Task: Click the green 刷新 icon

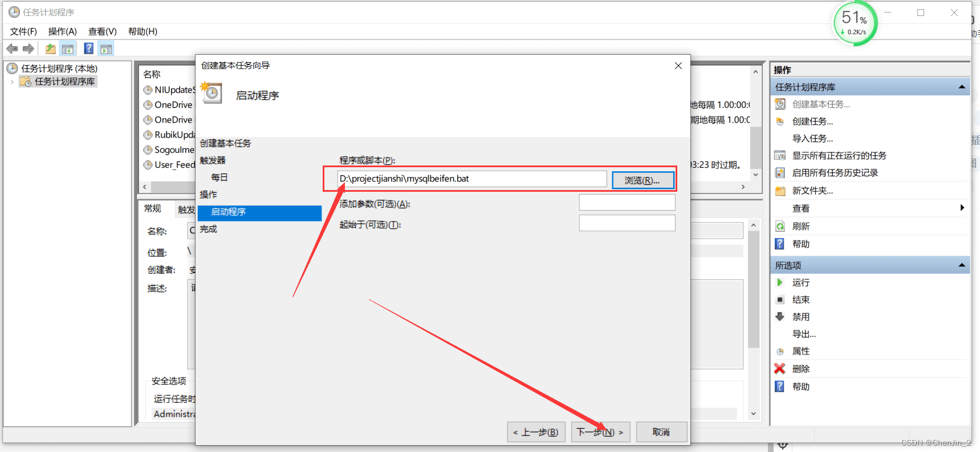Action: (x=780, y=227)
